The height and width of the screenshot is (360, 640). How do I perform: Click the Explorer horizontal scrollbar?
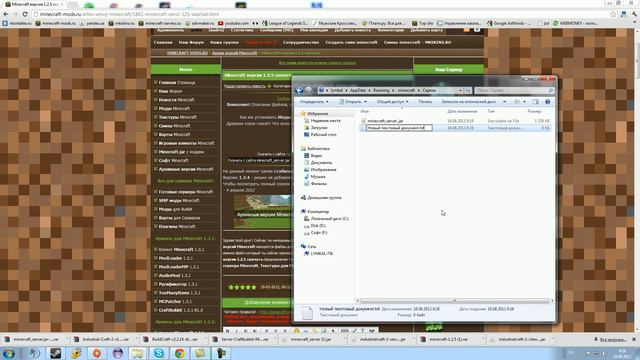click(455, 301)
